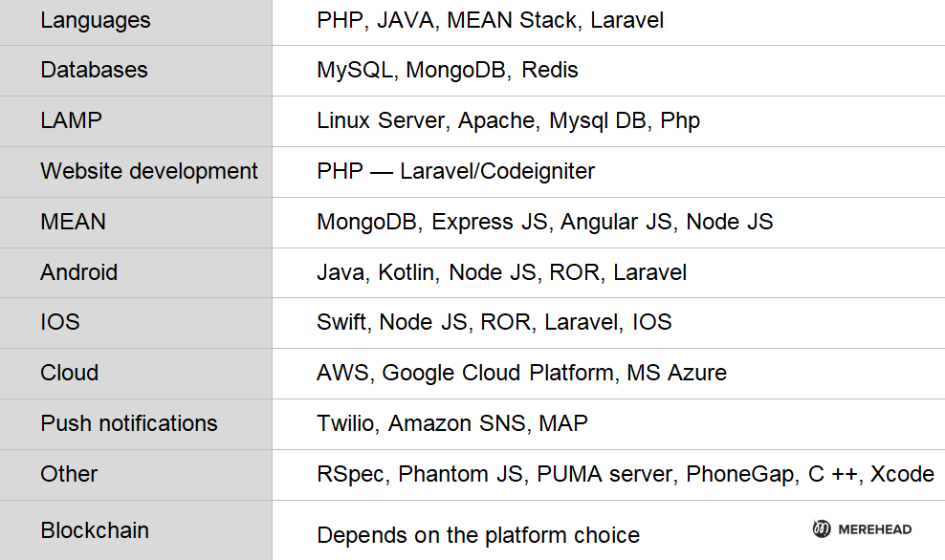The image size is (945, 560).
Task: Click the MEREHEAD brand name text
Action: click(x=874, y=529)
